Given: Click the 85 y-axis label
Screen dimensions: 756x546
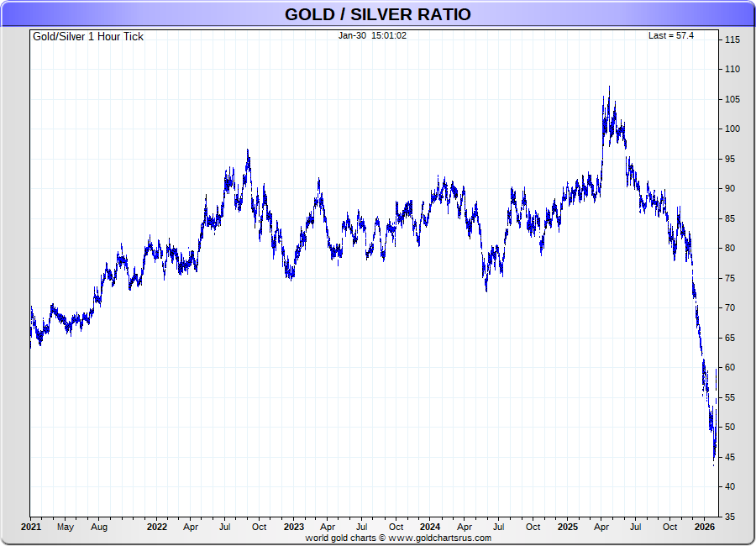Looking at the screenshot, I should pyautogui.click(x=730, y=218).
